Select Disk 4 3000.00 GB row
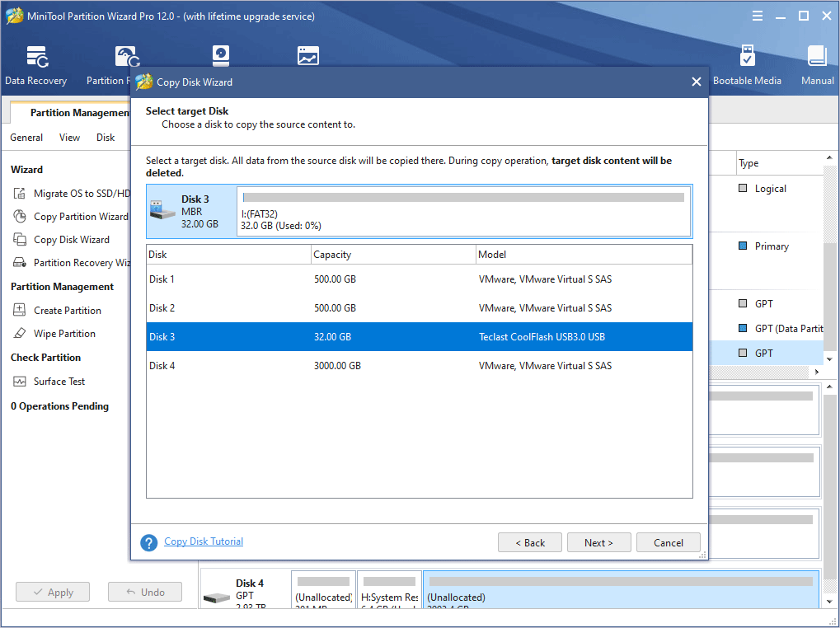Image resolution: width=840 pixels, height=628 pixels. (x=420, y=366)
